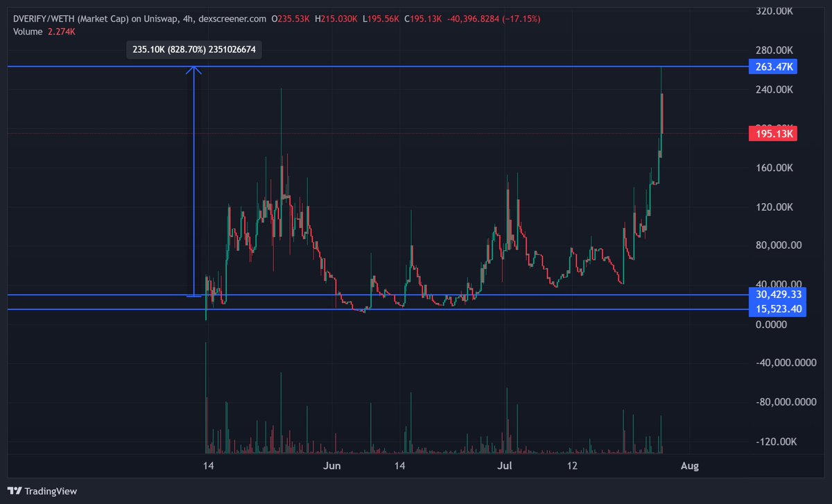This screenshot has width=832, height=504.
Task: Click the red 195.13K current price label
Action: [772, 133]
